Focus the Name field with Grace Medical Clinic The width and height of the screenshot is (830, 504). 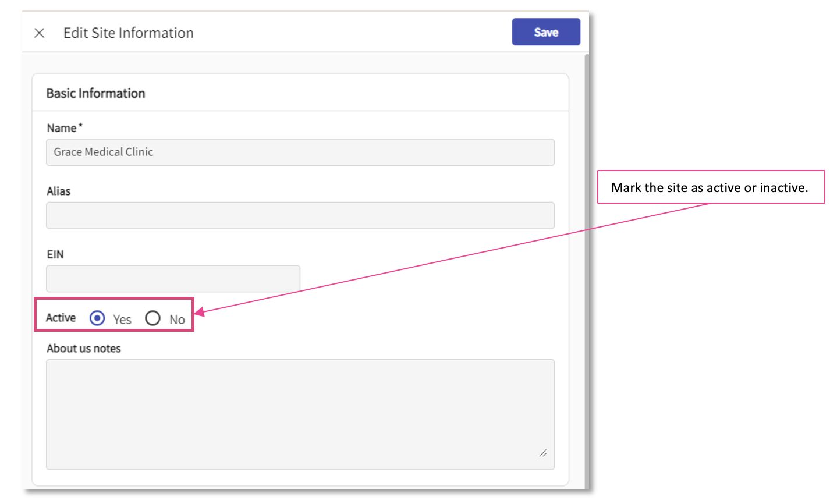coord(300,152)
